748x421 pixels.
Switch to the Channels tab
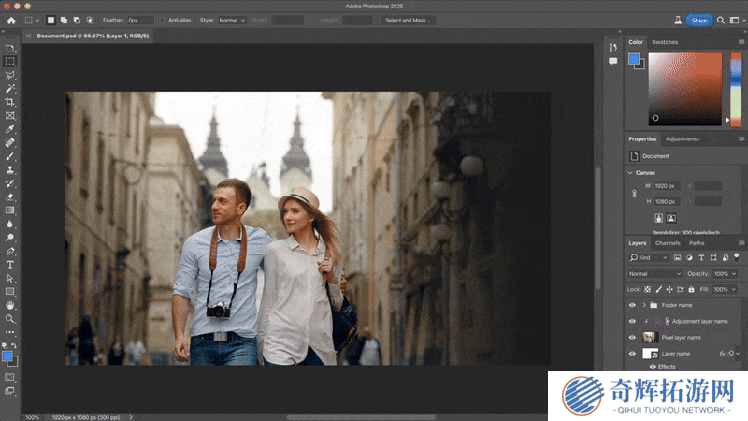pos(667,243)
